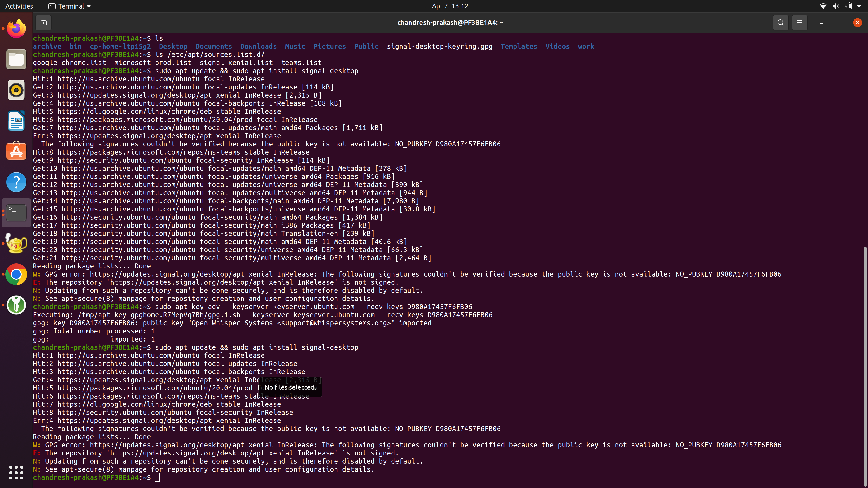The image size is (868, 488).
Task: Open the Files app in dock
Action: point(16,59)
